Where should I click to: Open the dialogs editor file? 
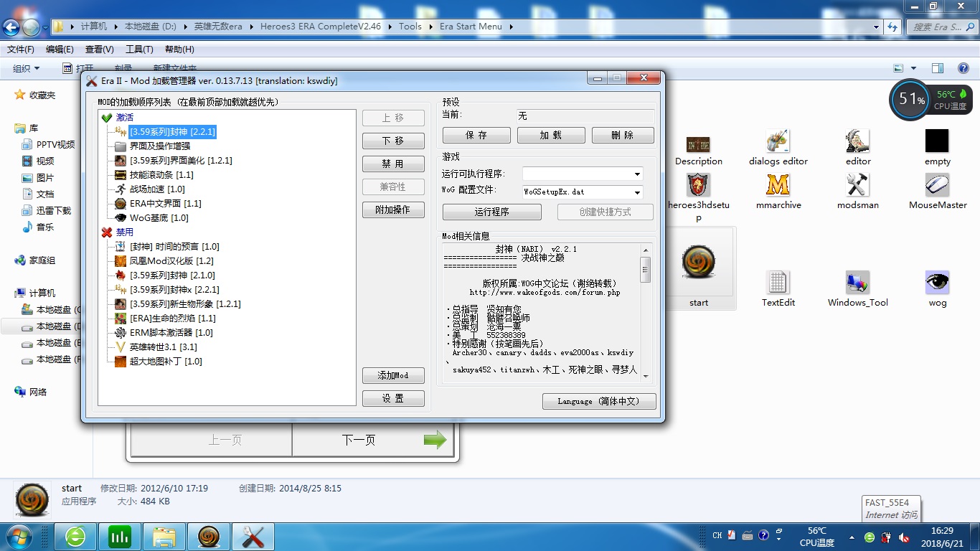coord(778,141)
